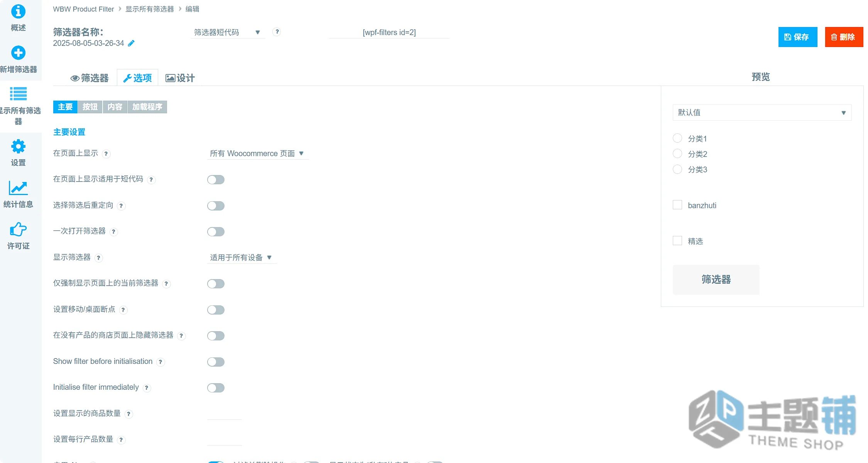Enable Show filter before initialisation switch
Image resolution: width=868 pixels, height=463 pixels.
coord(216,362)
